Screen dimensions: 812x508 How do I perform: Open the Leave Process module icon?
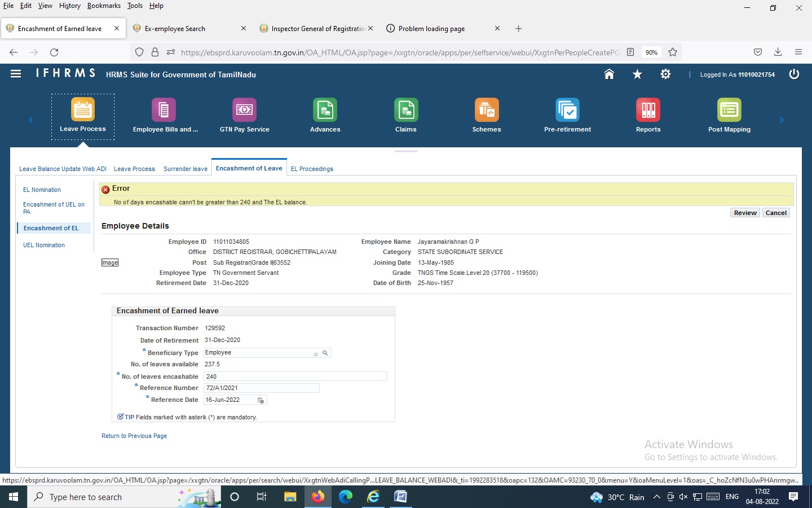pos(83,110)
